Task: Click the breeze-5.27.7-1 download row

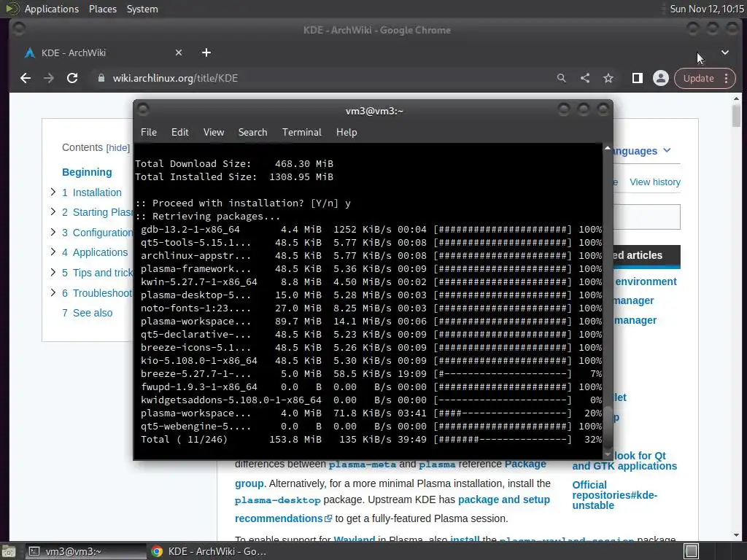Action: pos(371,374)
